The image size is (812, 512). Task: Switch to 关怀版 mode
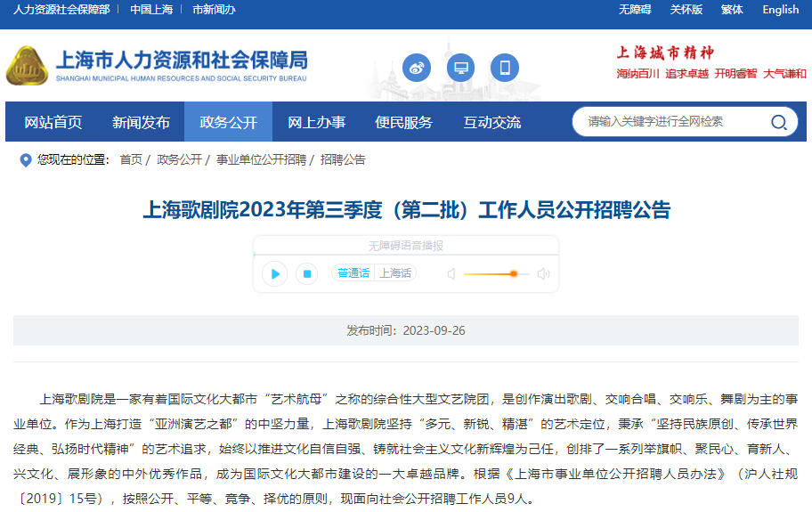(686, 9)
